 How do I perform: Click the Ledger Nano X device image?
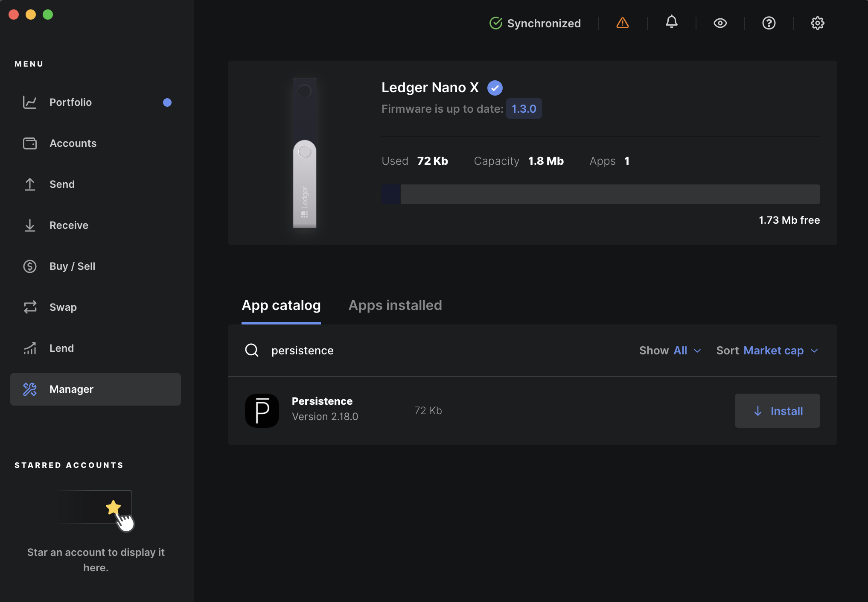[x=305, y=153]
